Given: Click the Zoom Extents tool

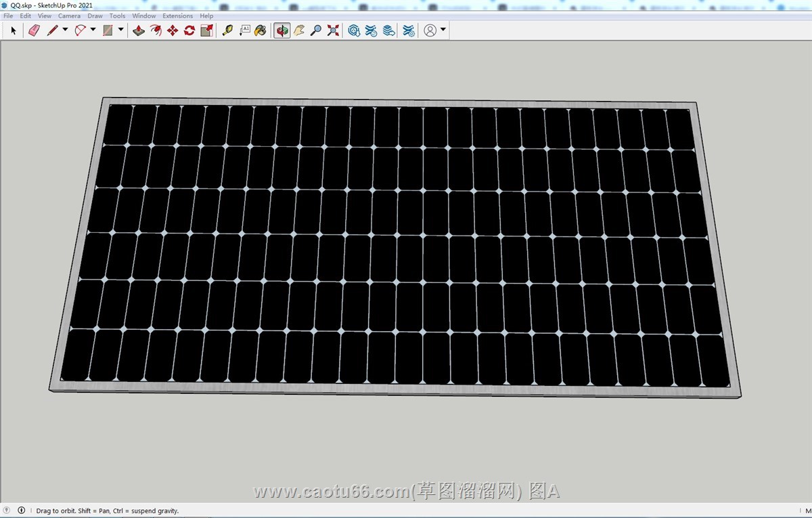Looking at the screenshot, I should (x=333, y=30).
